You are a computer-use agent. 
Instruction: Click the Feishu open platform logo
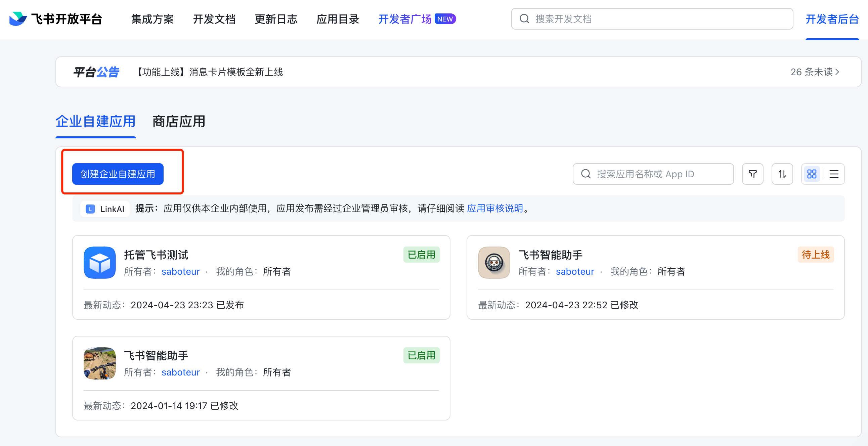point(56,19)
